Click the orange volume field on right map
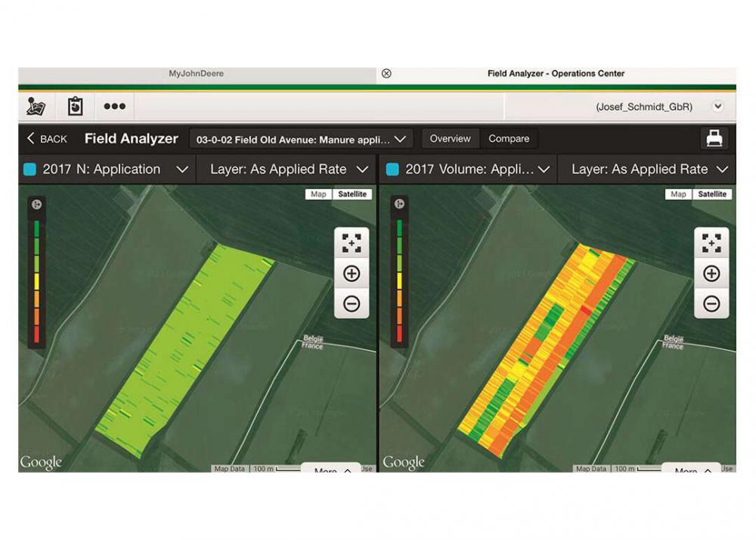 pyautogui.click(x=547, y=349)
